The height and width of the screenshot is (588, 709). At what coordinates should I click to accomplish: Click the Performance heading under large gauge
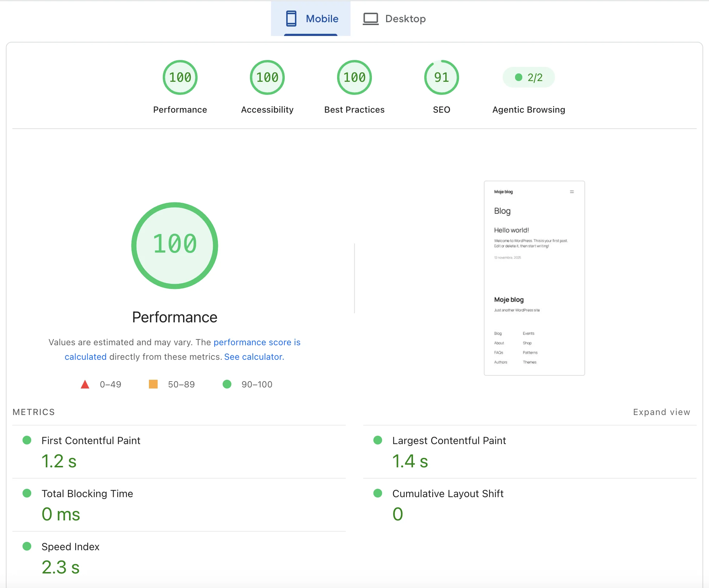click(x=175, y=317)
